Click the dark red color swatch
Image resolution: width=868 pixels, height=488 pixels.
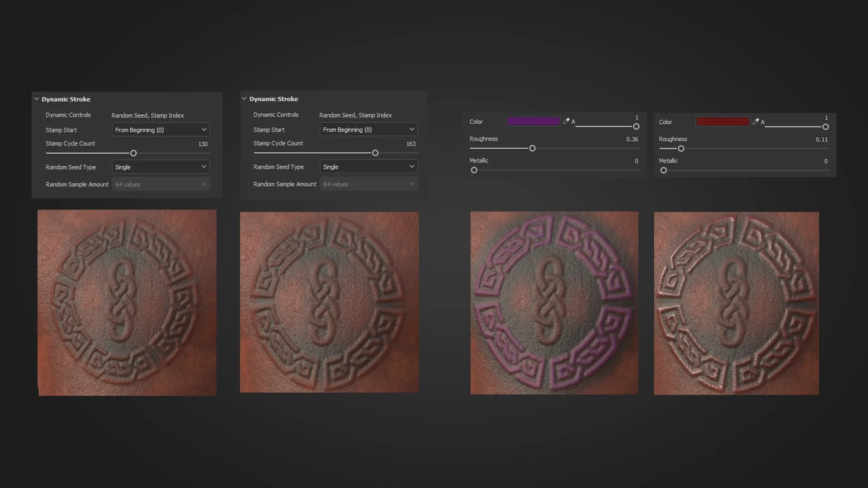coord(722,122)
